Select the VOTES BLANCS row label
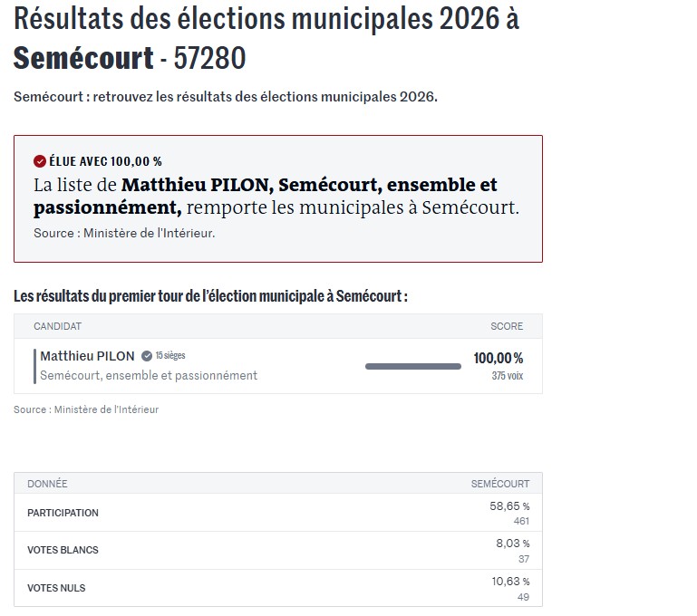697x616 pixels. pyautogui.click(x=63, y=550)
